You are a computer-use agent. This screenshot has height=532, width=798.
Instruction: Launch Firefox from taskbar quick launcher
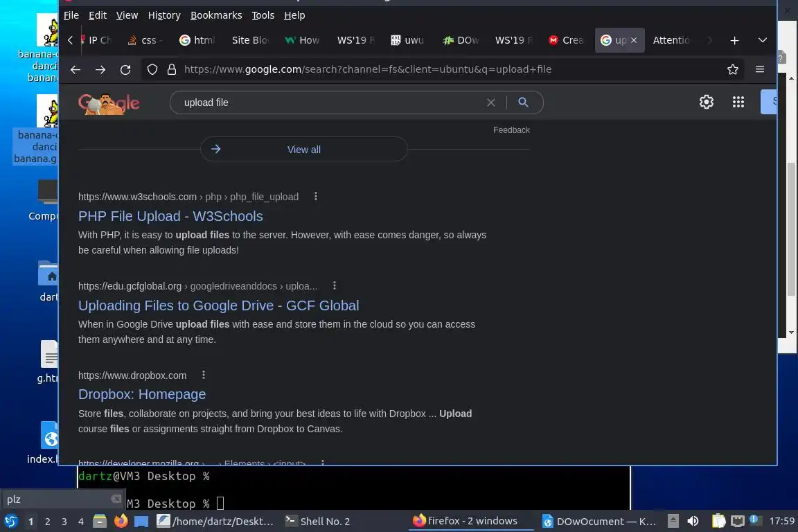tap(121, 522)
